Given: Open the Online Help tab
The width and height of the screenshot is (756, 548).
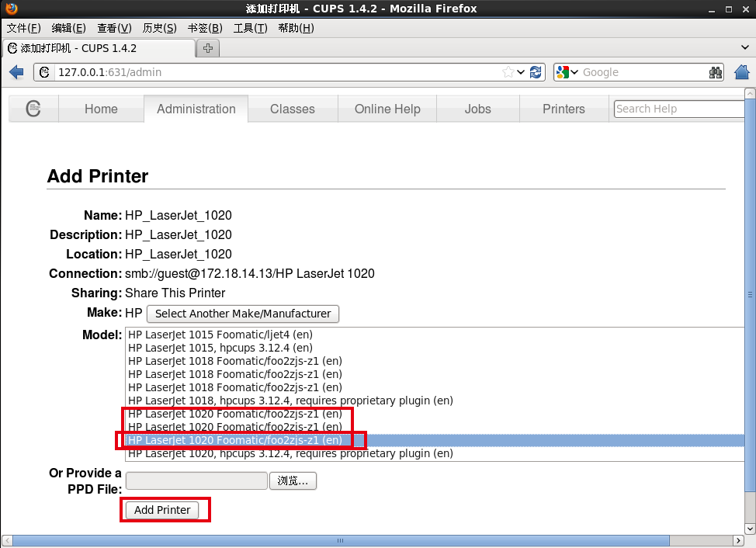Looking at the screenshot, I should 387,109.
